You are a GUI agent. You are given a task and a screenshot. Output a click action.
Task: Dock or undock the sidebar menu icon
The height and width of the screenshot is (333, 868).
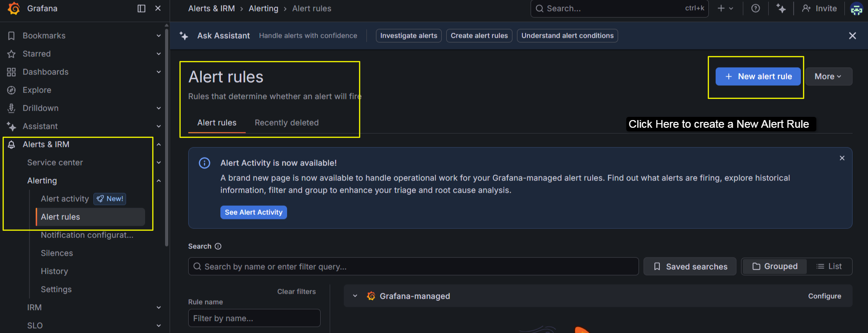click(141, 8)
